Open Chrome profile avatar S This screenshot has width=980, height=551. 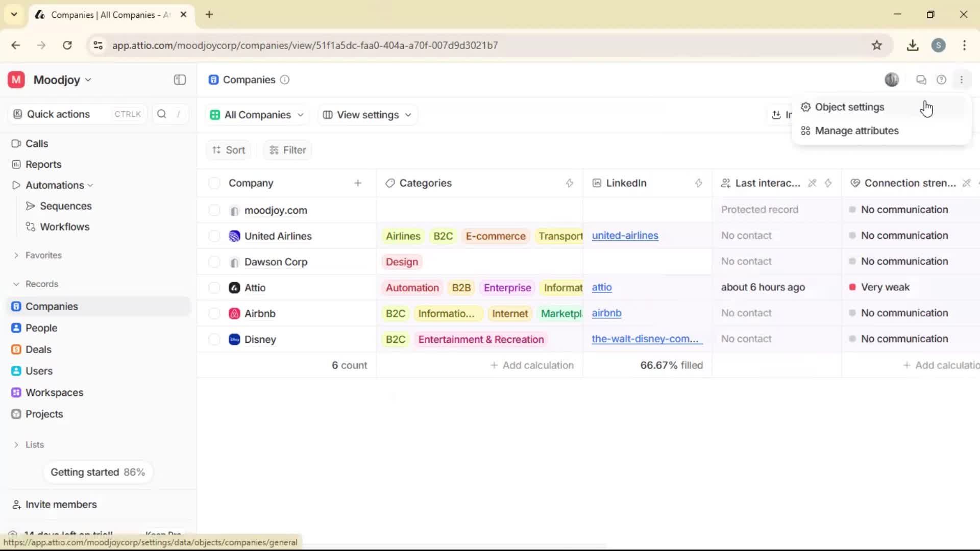coord(939,45)
